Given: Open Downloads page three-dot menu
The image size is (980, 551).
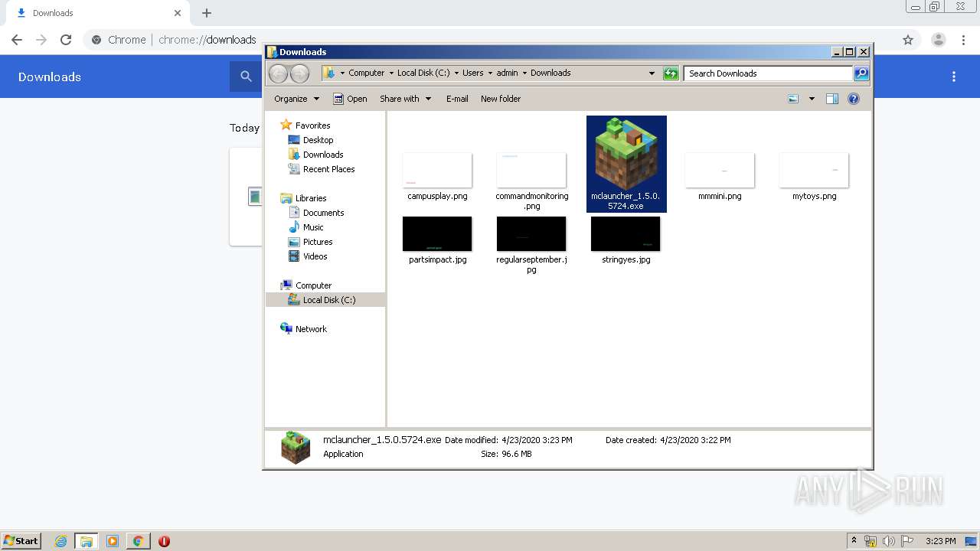Looking at the screenshot, I should point(954,77).
